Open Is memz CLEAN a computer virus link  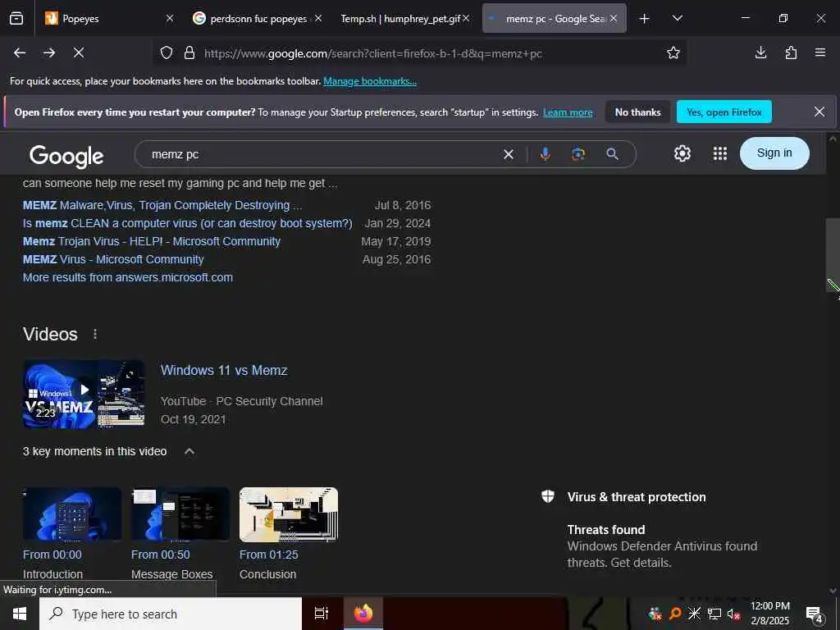188,223
